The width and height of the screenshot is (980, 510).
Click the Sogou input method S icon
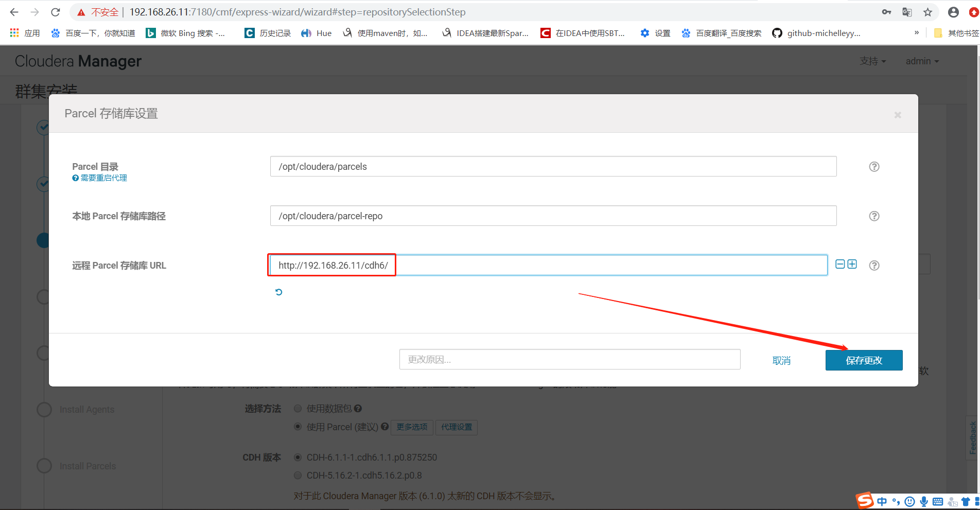(865, 500)
